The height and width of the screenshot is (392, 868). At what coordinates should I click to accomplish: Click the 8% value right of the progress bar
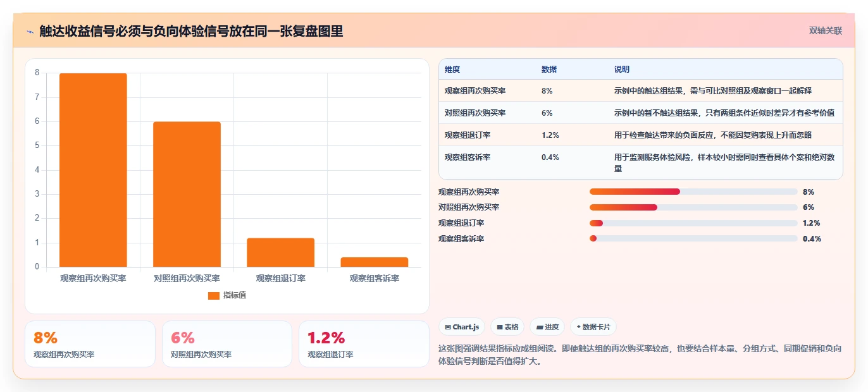808,192
